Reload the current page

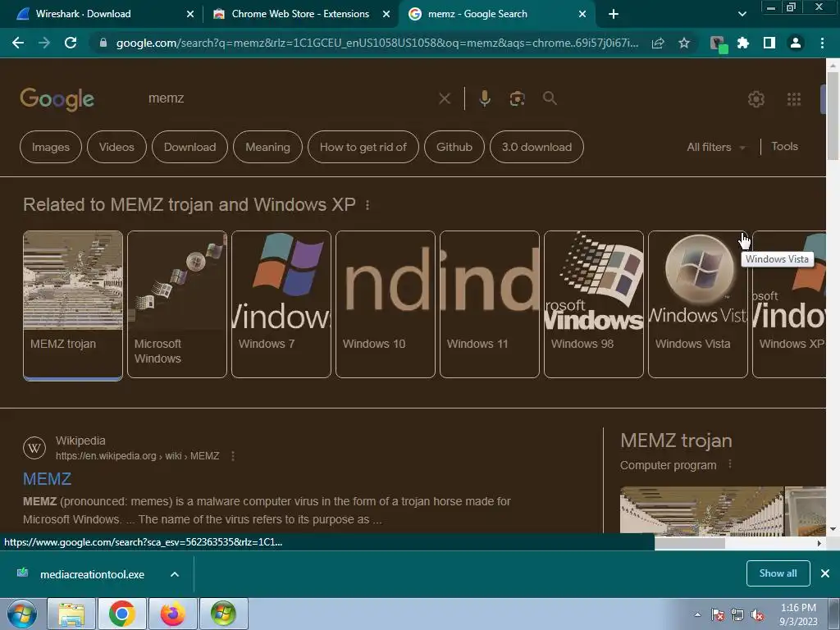pos(71,43)
